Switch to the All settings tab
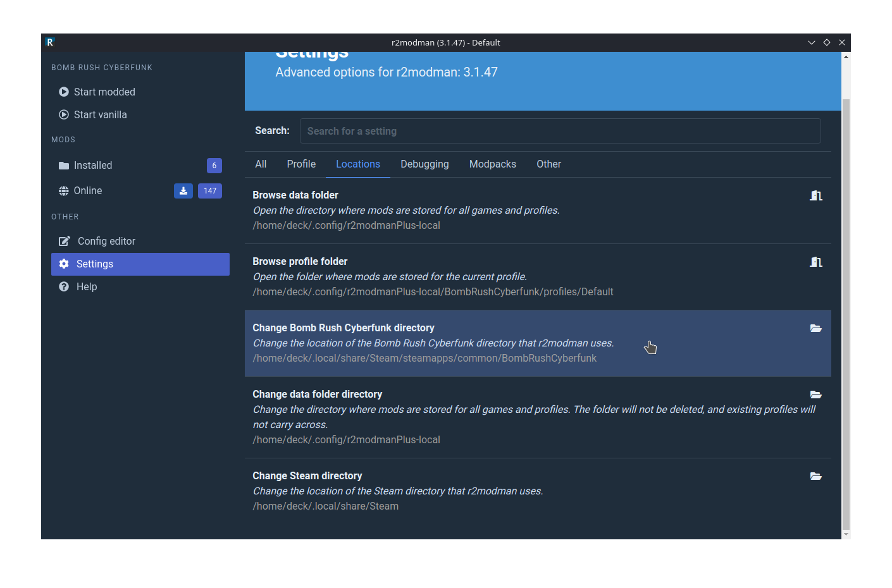Viewport: 892px width, 588px height. [x=261, y=164]
